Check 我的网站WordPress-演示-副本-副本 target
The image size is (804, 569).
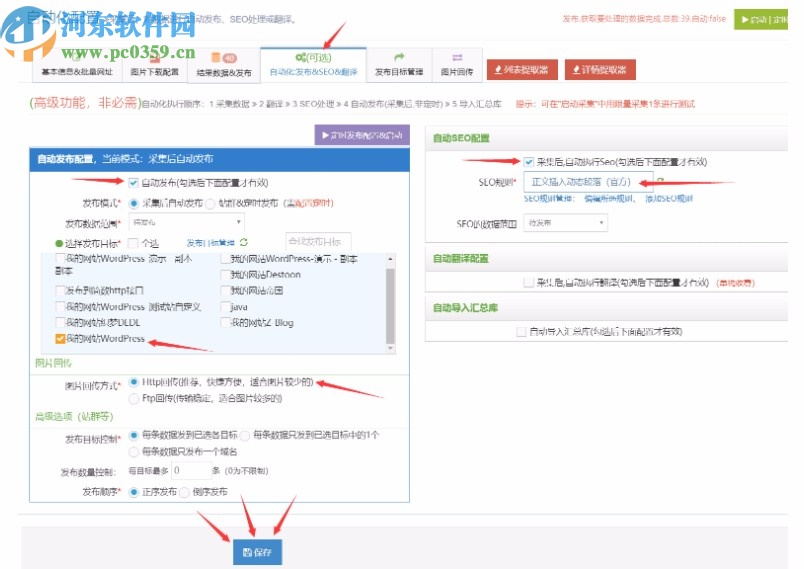tap(59, 258)
